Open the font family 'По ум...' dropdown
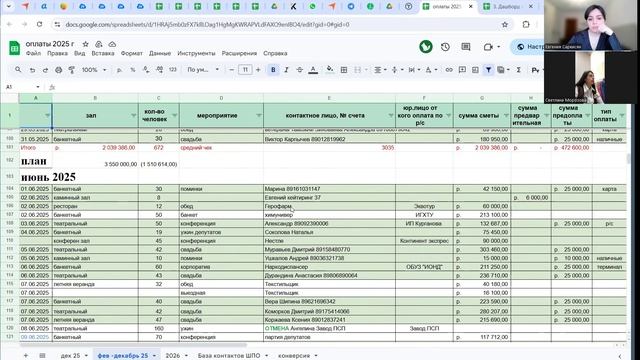 point(203,70)
